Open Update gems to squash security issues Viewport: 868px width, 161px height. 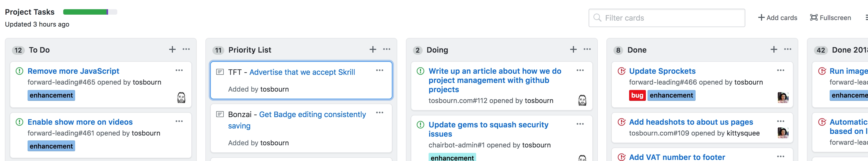(x=488, y=129)
